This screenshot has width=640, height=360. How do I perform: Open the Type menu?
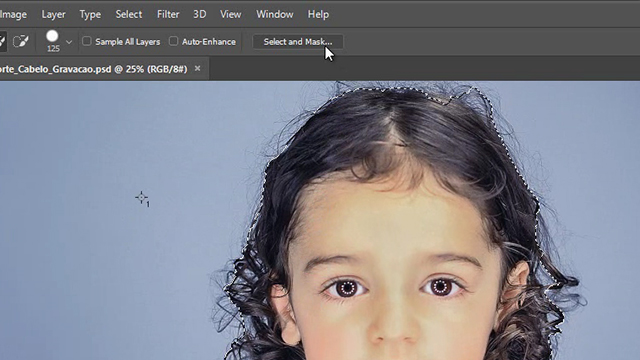pyautogui.click(x=90, y=14)
